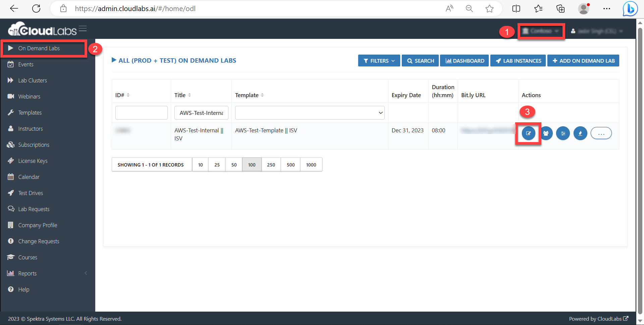Select 100 records per page
The height and width of the screenshot is (325, 644).
coord(252,165)
